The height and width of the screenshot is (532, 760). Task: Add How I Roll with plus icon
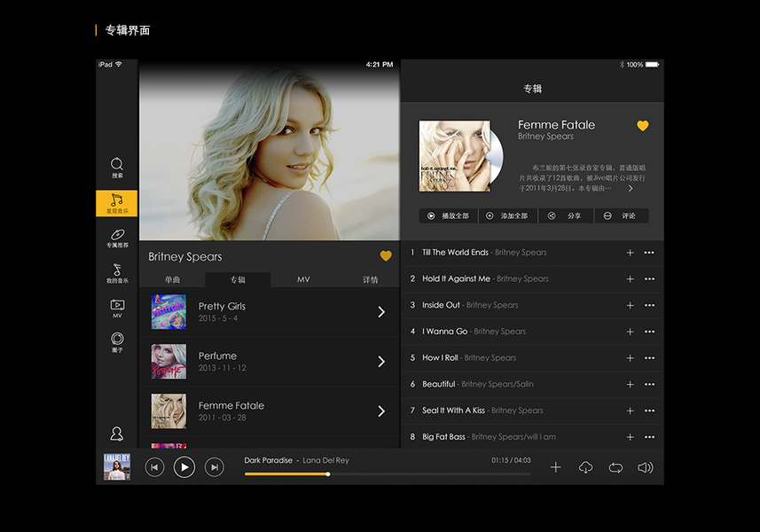click(631, 358)
